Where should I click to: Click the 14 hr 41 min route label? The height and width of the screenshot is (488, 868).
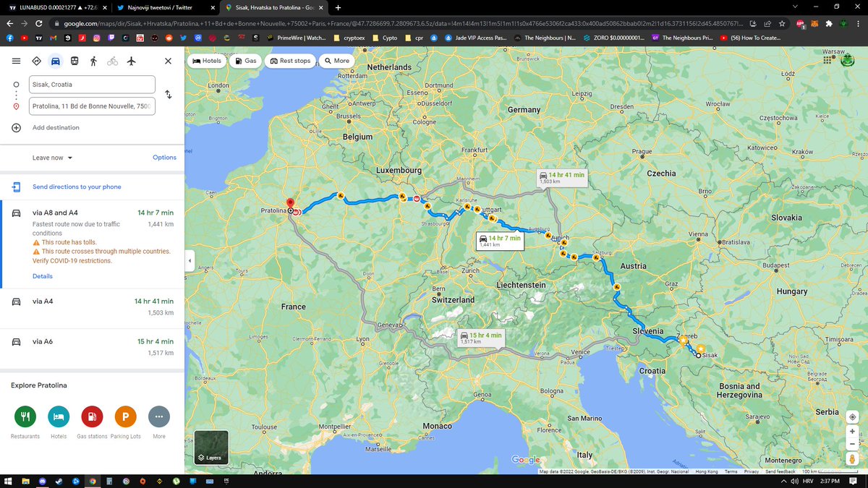561,178
